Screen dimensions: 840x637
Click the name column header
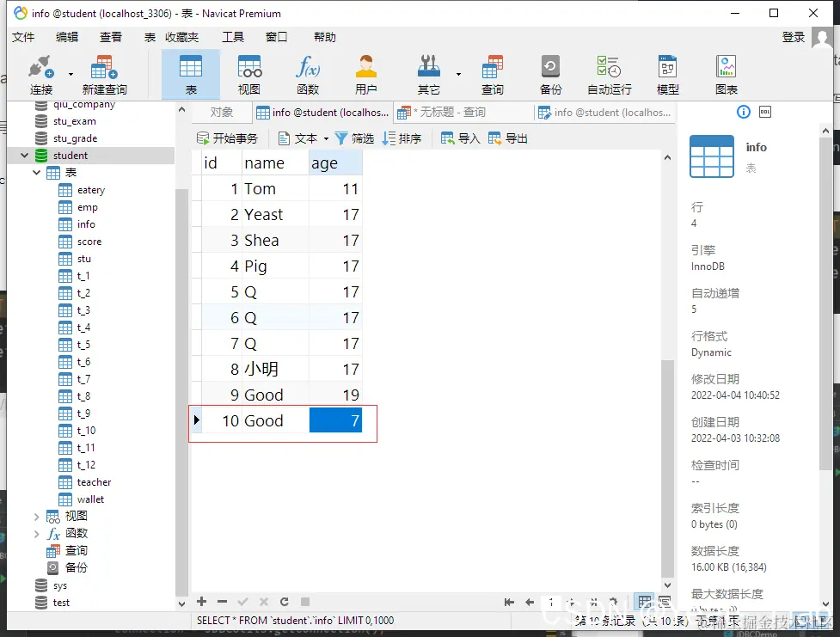[x=275, y=162]
